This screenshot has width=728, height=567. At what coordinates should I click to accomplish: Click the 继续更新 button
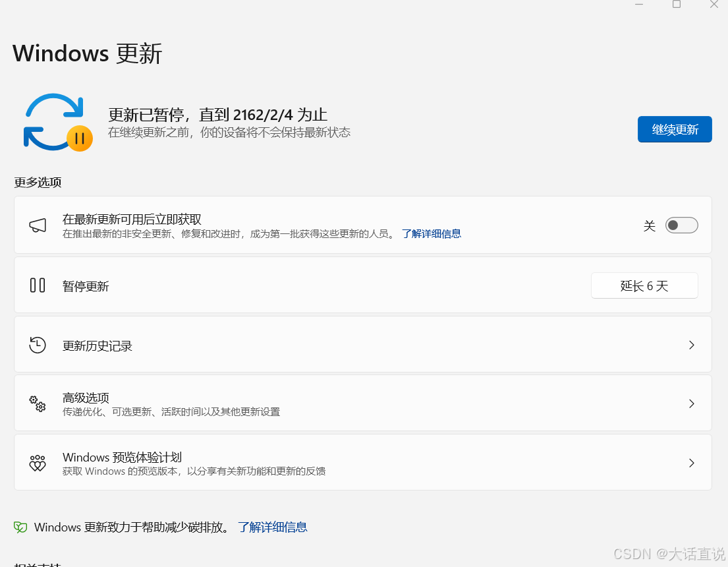point(675,129)
